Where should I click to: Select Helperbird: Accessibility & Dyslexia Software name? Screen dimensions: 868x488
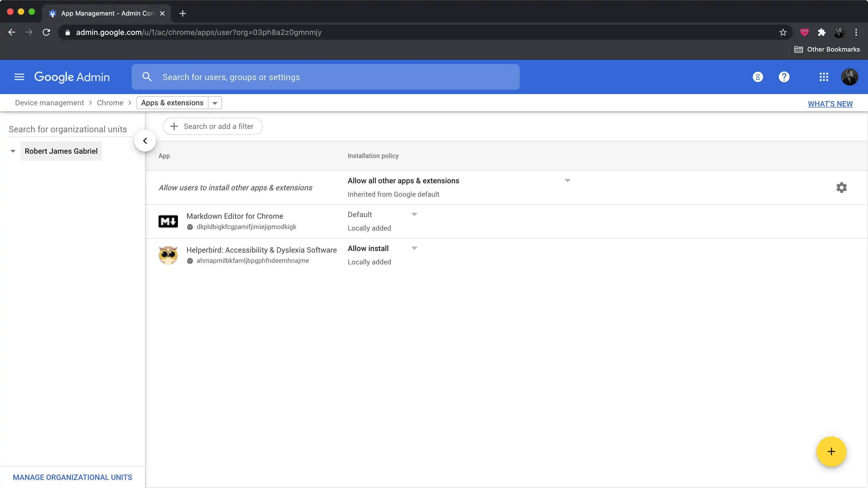click(261, 250)
